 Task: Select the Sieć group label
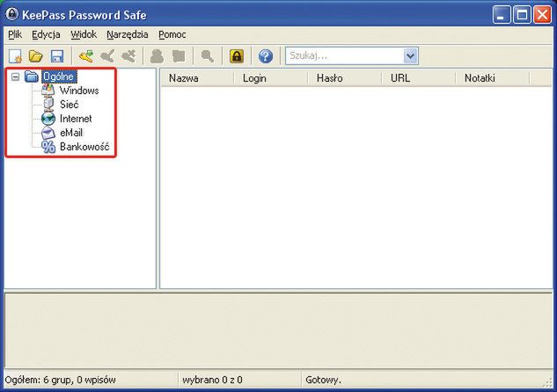pos(70,105)
